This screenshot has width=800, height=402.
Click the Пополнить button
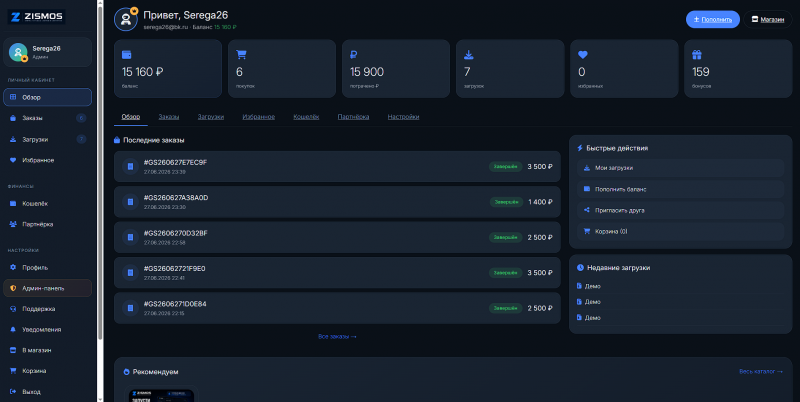(x=713, y=19)
